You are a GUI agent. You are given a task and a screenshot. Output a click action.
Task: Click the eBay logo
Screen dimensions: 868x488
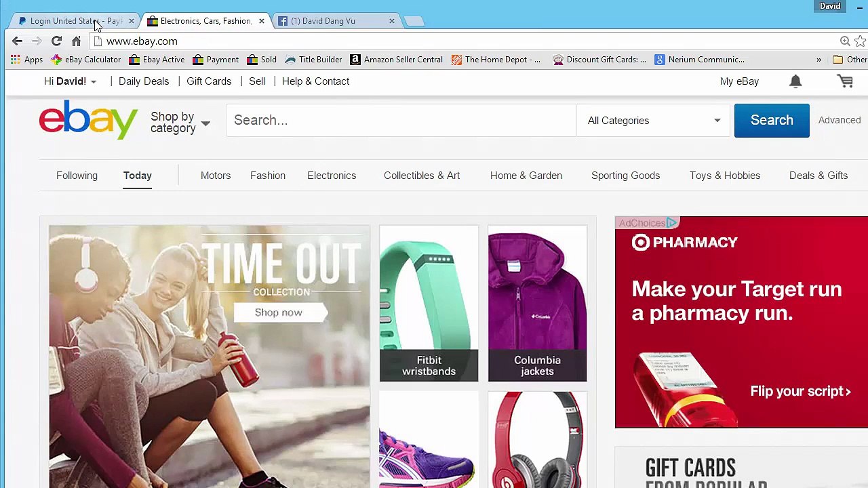[x=88, y=120]
